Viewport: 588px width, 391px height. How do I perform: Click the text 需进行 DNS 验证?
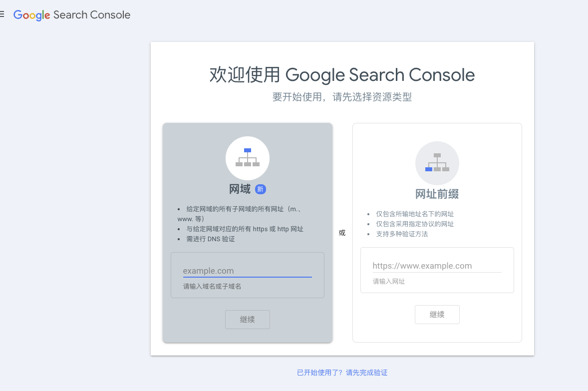click(x=211, y=239)
